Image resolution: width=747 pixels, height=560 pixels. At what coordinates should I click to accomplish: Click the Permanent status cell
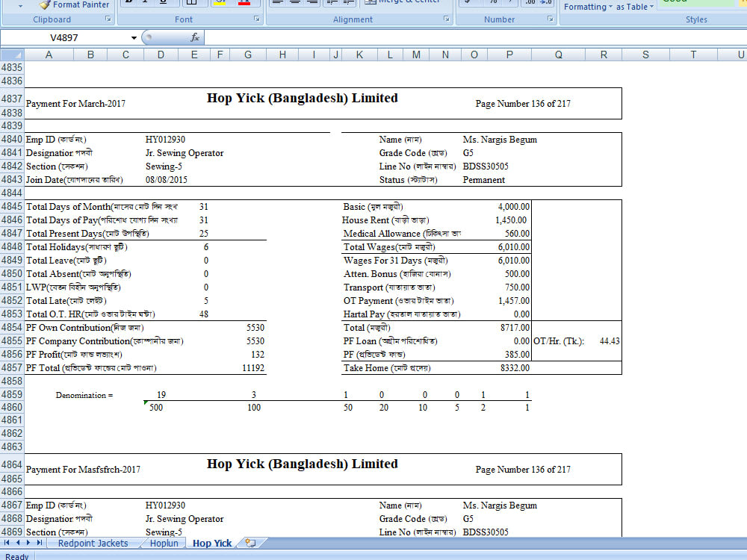point(483,179)
